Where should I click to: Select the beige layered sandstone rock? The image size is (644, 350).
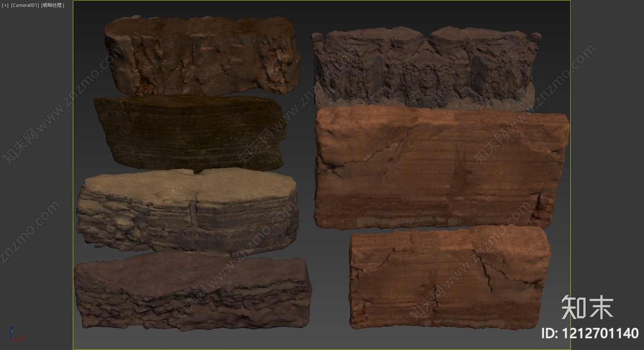pos(186,210)
